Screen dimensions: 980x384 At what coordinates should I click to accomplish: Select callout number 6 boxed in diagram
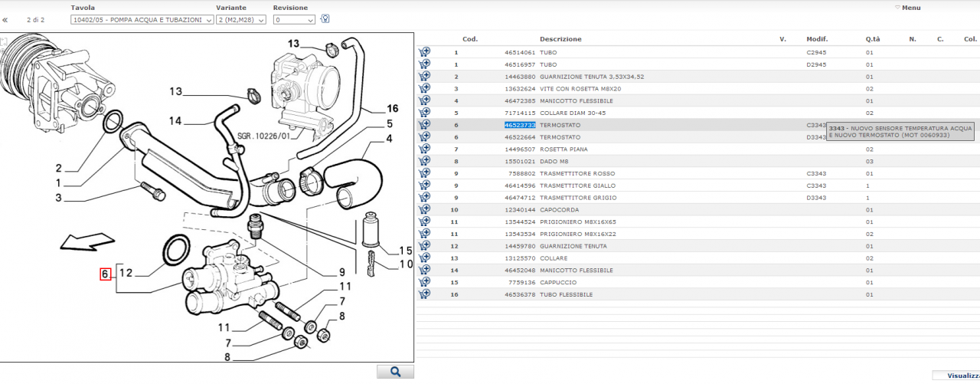105,274
